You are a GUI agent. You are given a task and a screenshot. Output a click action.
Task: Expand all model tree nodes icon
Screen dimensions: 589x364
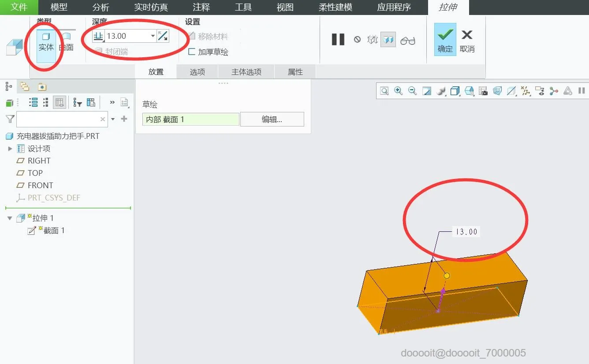(33, 103)
